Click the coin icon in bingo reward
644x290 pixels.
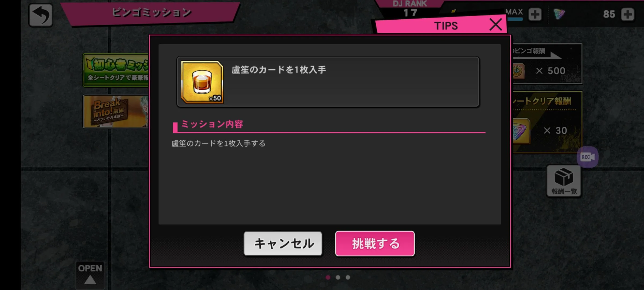point(518,71)
